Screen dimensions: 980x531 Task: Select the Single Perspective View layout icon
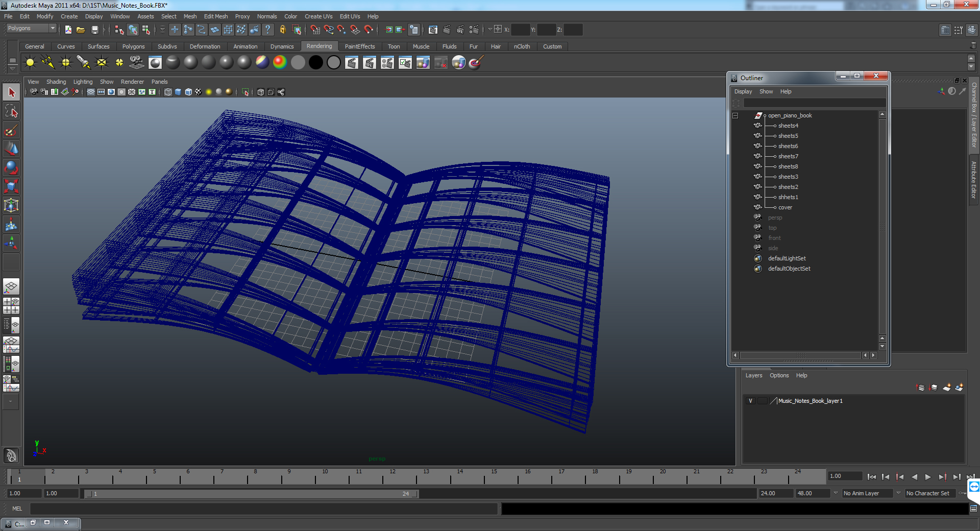tap(11, 286)
